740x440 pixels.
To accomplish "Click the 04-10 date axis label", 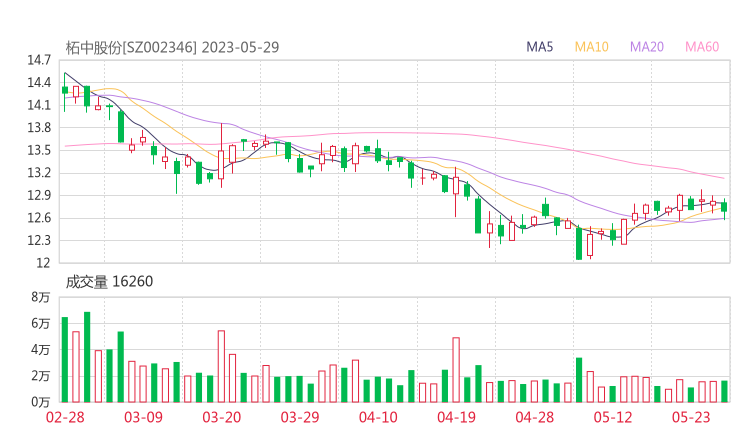I will 378,417.
